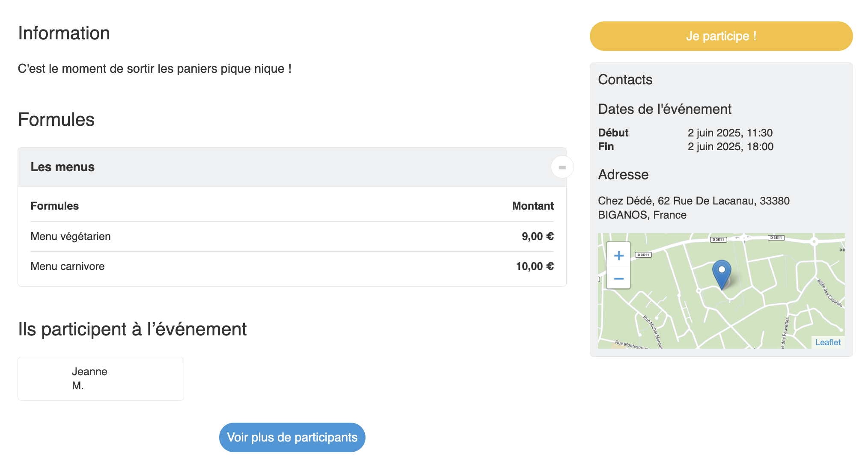Click 'Voir plus de participants' button
The height and width of the screenshot is (468, 868).
point(292,437)
